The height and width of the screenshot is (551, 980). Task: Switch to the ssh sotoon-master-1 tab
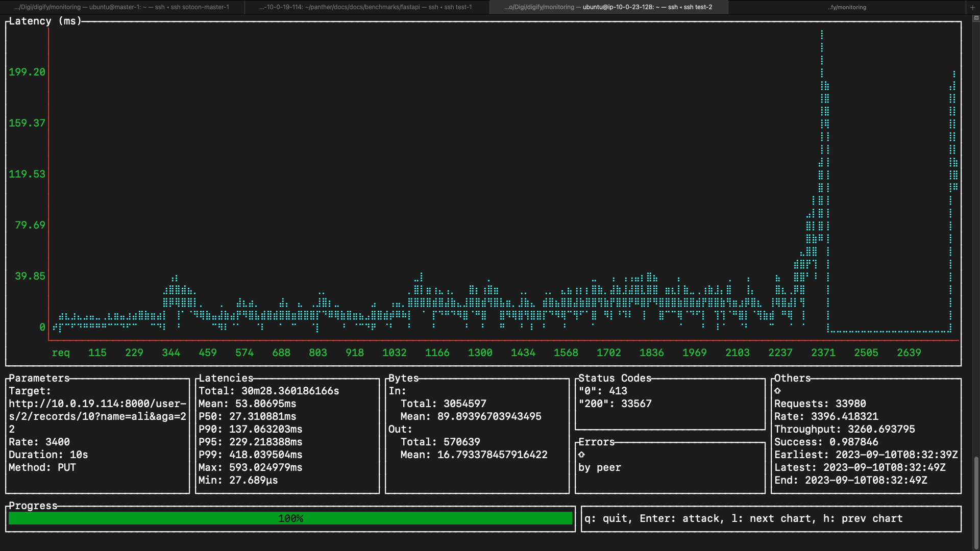(x=122, y=7)
